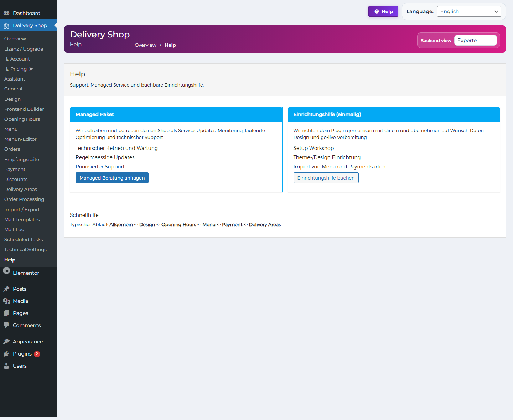Click the Media library icon
This screenshot has width=513, height=420.
click(x=6, y=301)
